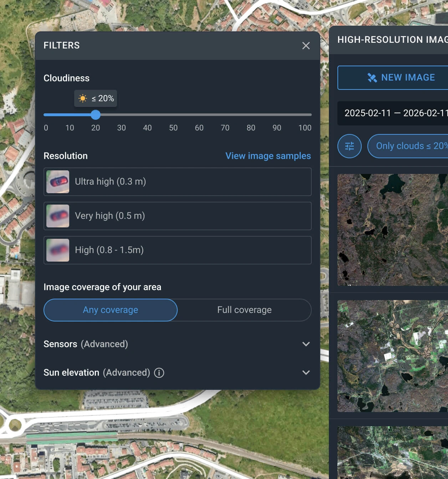Select the Ultra high (0.3 m) resolution option
Image resolution: width=448 pixels, height=479 pixels.
click(177, 182)
